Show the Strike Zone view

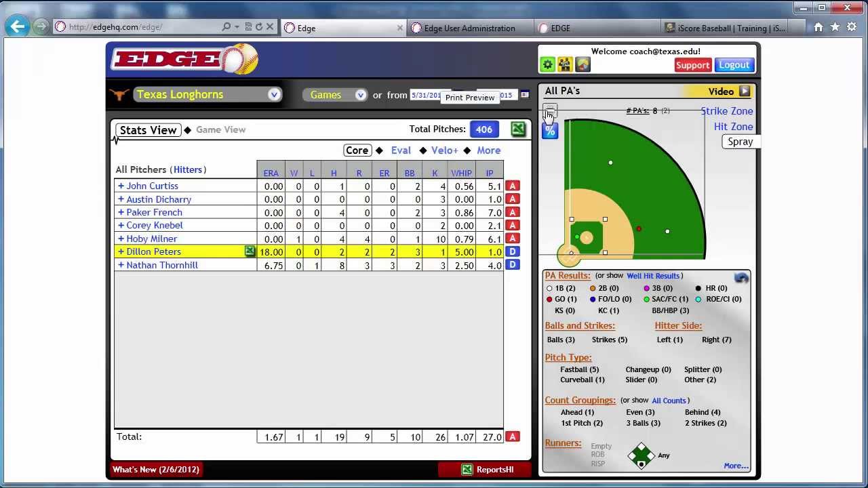[726, 111]
